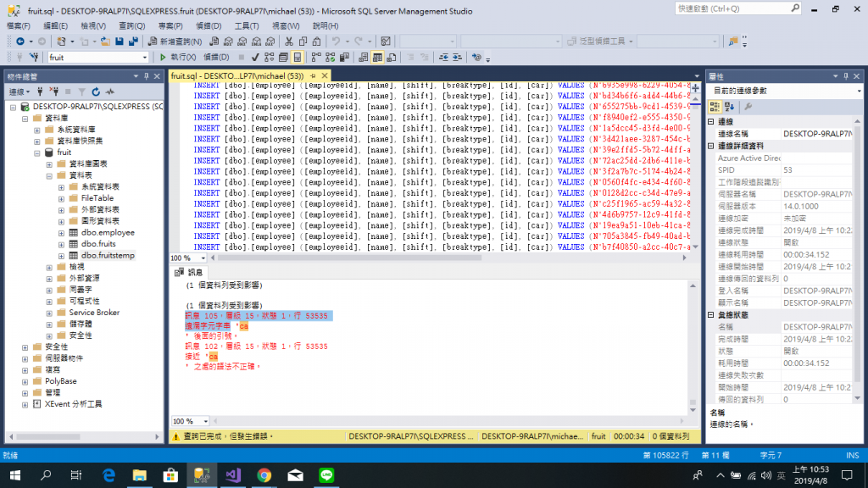Click the change connection icon

coord(34,57)
